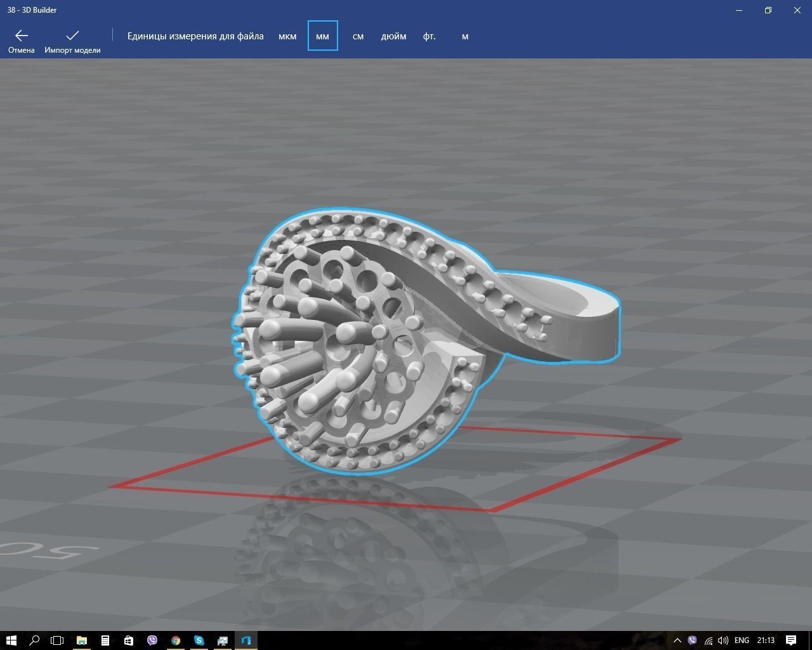
Task: Click 3D Builder taskbar icon
Action: pos(246,640)
